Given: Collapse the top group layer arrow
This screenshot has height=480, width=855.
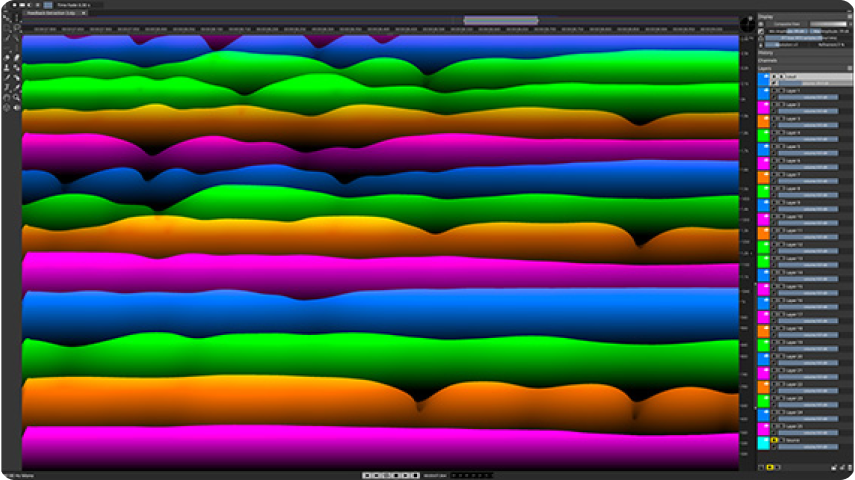Looking at the screenshot, I should (x=774, y=76).
